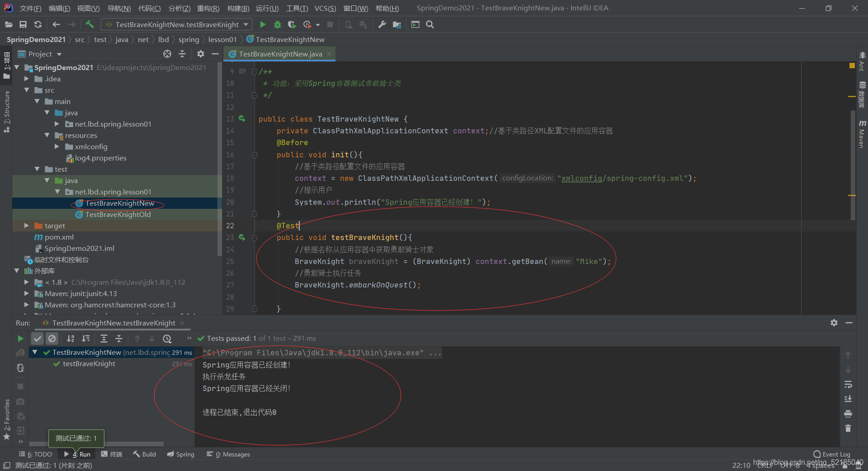868x471 pixels.
Task: Open the VCS(S) menu
Action: 325,8
